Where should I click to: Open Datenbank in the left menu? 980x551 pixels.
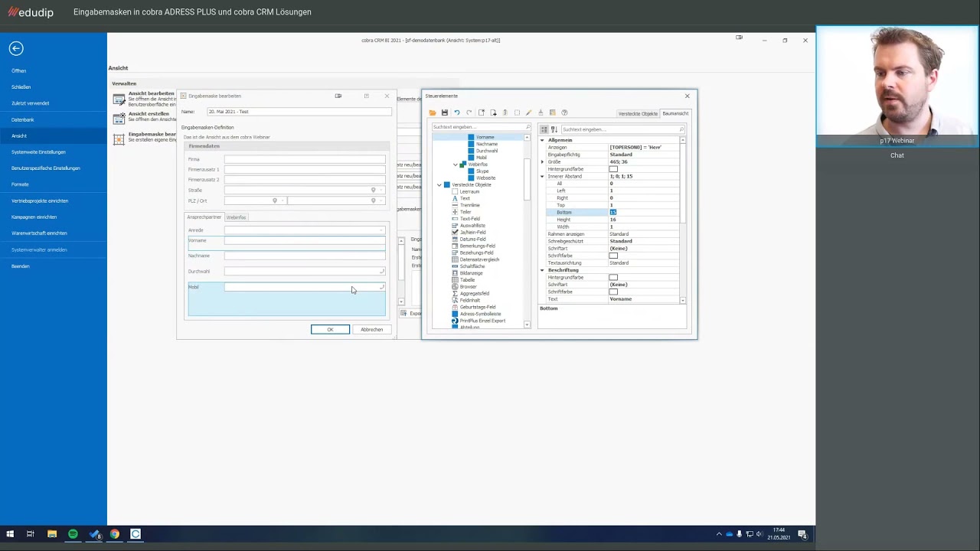23,119
